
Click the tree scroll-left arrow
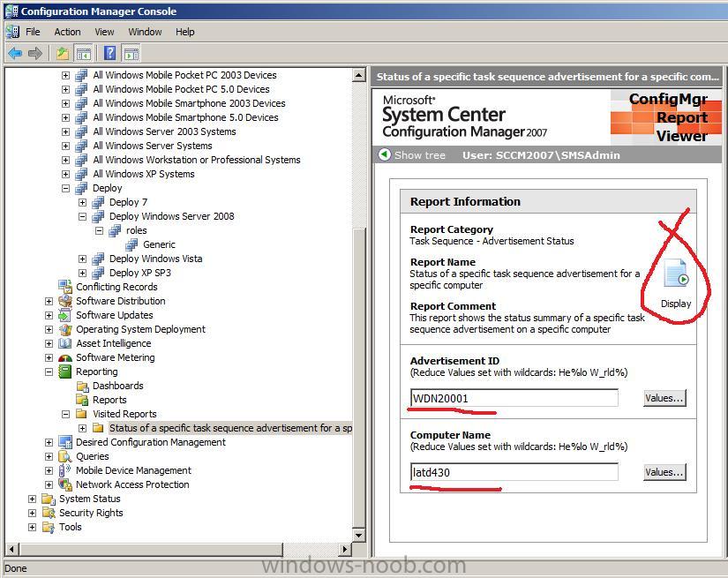[x=11, y=549]
